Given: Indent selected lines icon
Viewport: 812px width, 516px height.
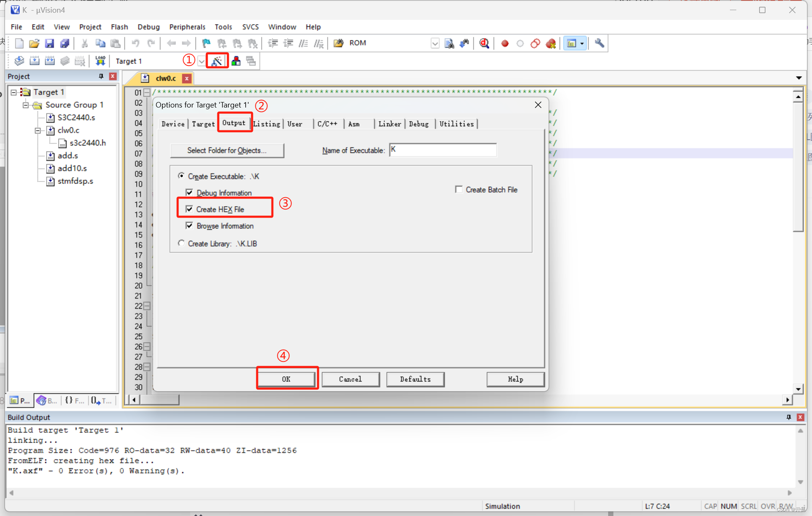Looking at the screenshot, I should coord(273,43).
